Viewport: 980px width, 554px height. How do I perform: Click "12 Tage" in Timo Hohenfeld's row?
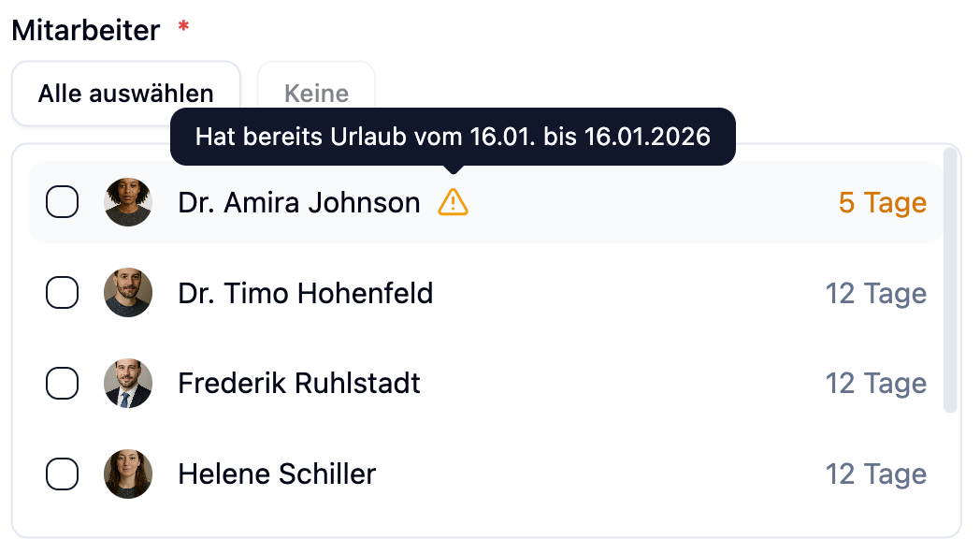coord(875,294)
